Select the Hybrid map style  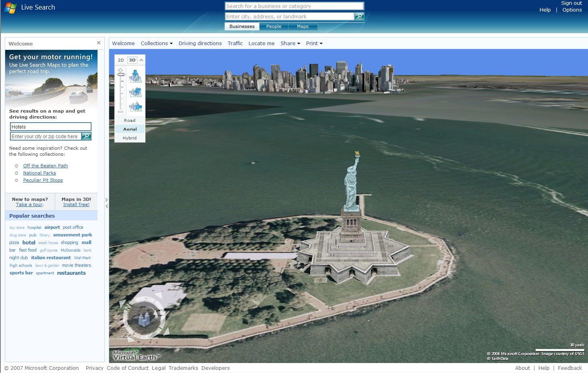pos(130,138)
